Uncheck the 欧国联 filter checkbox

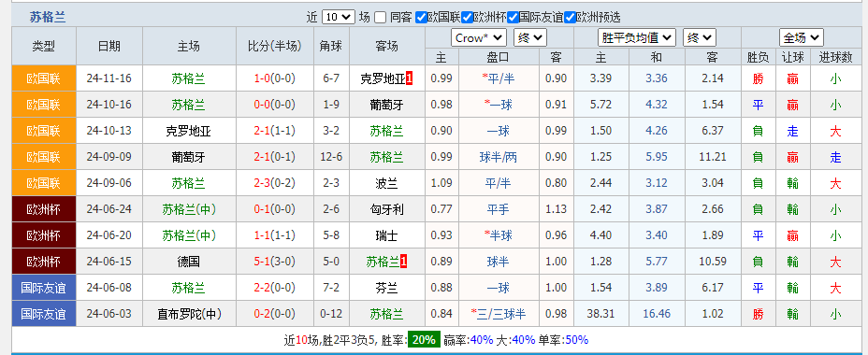pyautogui.click(x=421, y=18)
